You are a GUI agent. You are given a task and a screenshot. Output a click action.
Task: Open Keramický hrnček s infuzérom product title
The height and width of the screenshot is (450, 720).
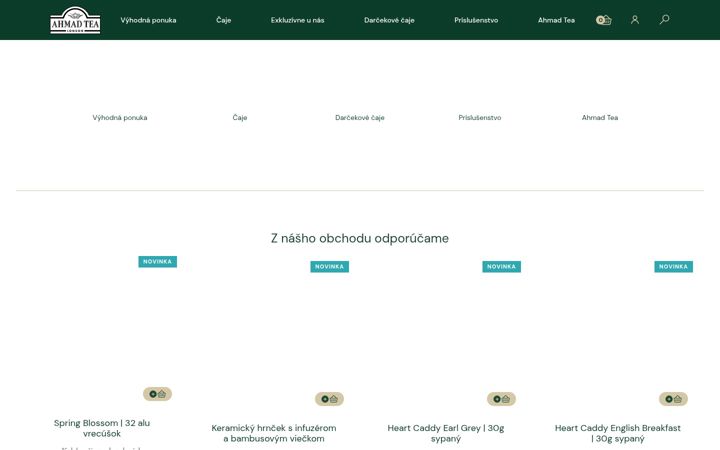[274, 433]
